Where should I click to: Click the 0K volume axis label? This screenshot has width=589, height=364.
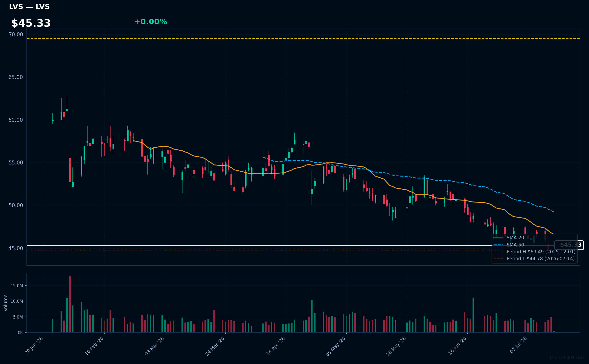pyautogui.click(x=20, y=333)
